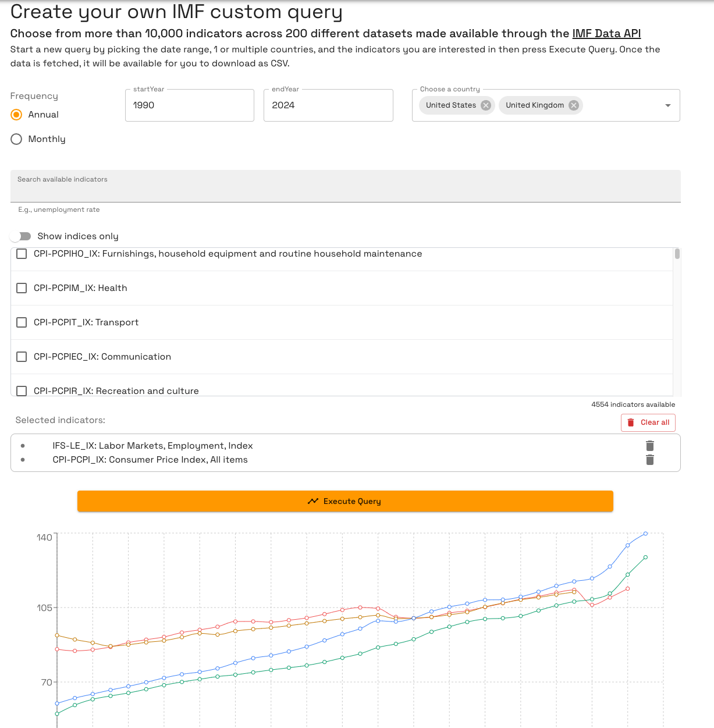Click the chart icon on Execute Query
Viewport: 714px width, 728px height.
[x=313, y=501]
